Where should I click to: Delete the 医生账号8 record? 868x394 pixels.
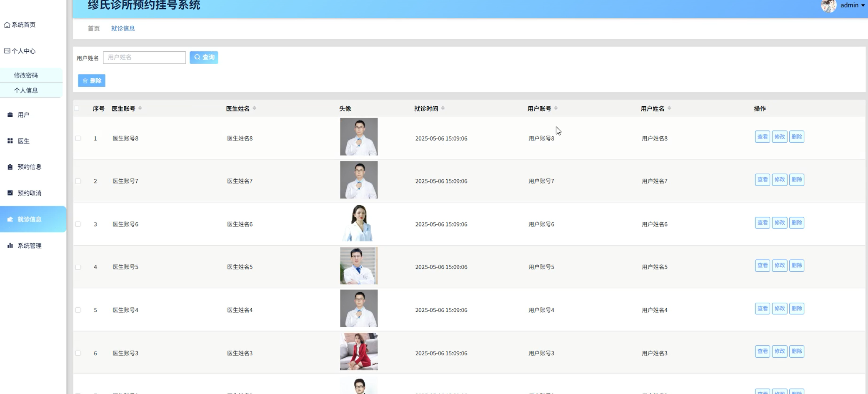point(797,137)
